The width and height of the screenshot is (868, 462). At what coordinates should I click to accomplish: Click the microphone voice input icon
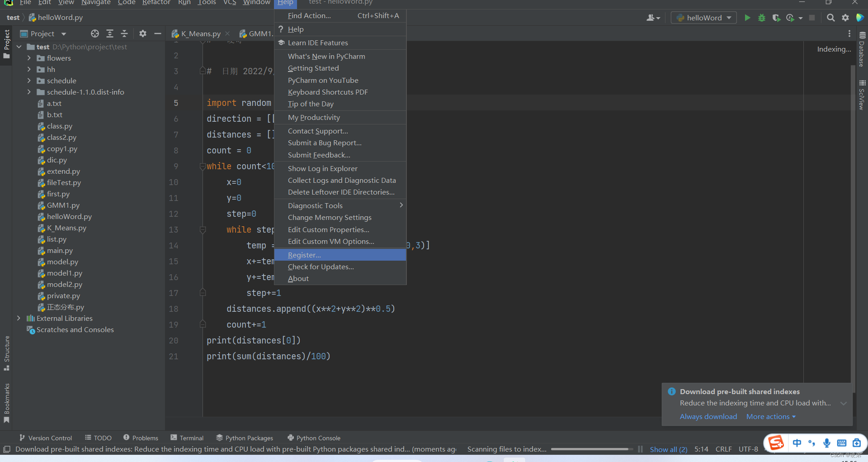coord(826,443)
